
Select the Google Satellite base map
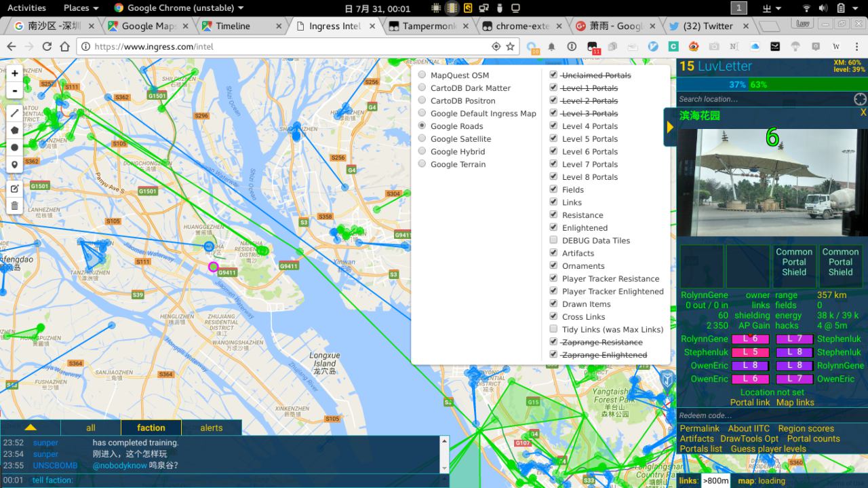(422, 138)
